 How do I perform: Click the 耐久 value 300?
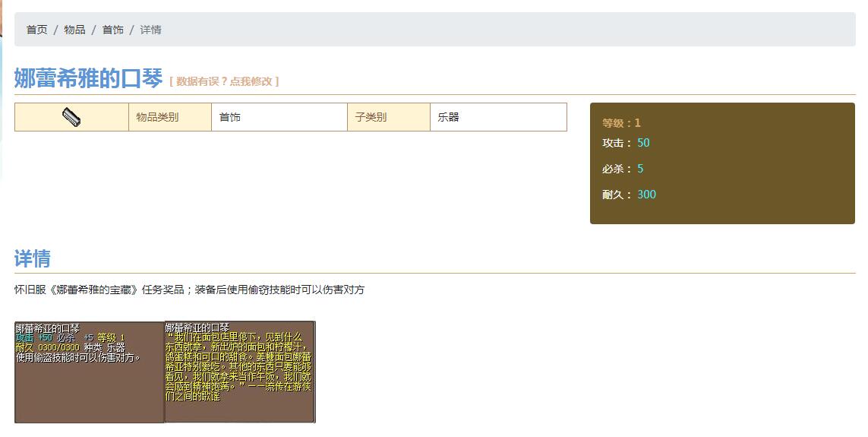(x=646, y=195)
